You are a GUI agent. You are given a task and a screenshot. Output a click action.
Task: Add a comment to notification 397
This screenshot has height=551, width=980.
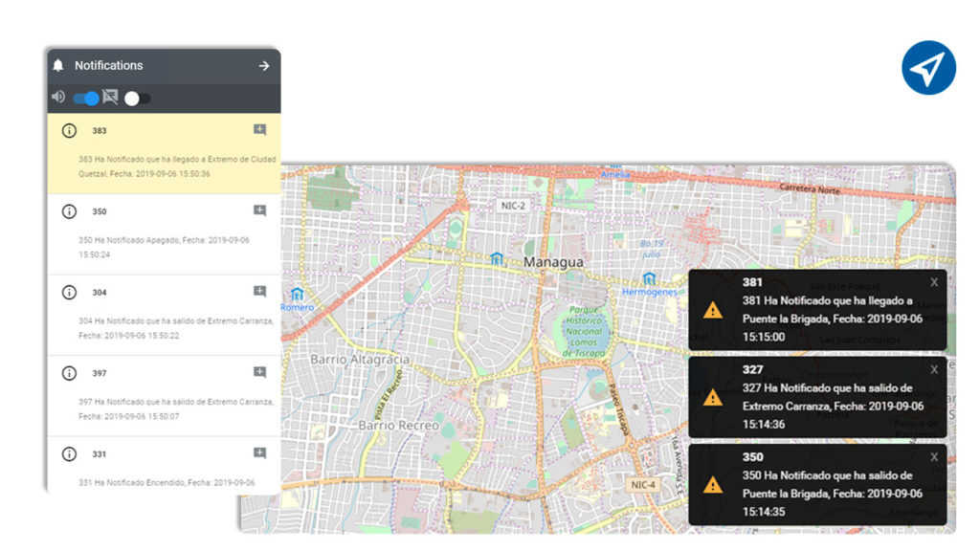pos(260,372)
